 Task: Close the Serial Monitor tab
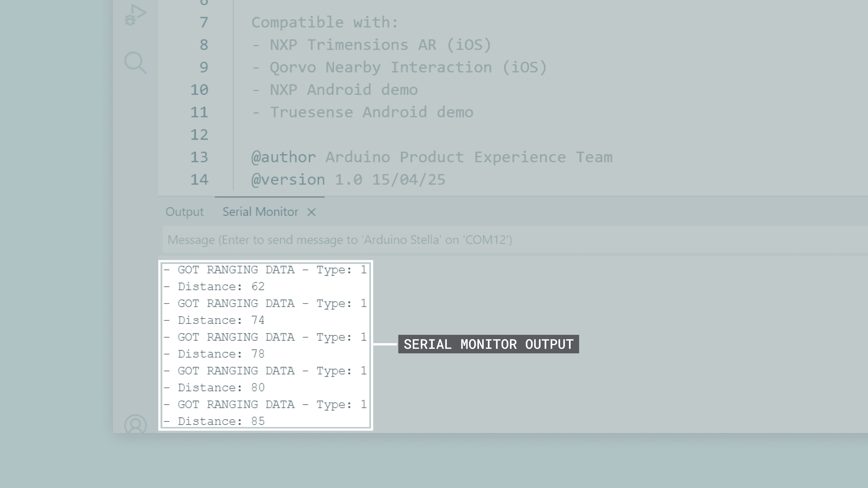(312, 212)
